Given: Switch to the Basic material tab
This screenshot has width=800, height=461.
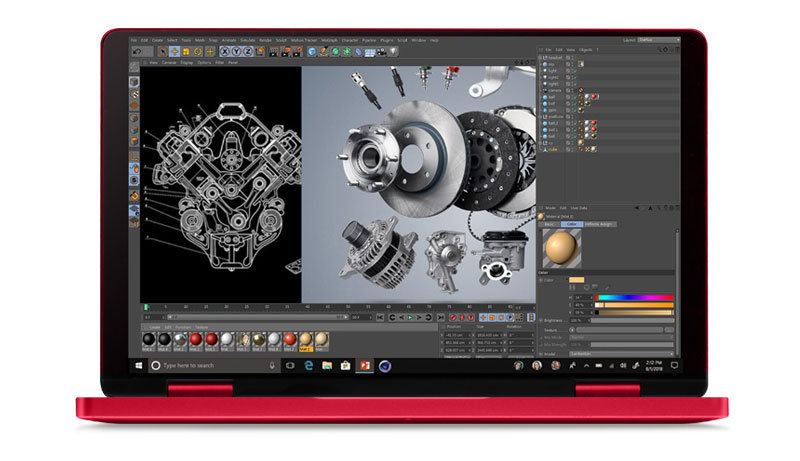Looking at the screenshot, I should pyautogui.click(x=549, y=224).
